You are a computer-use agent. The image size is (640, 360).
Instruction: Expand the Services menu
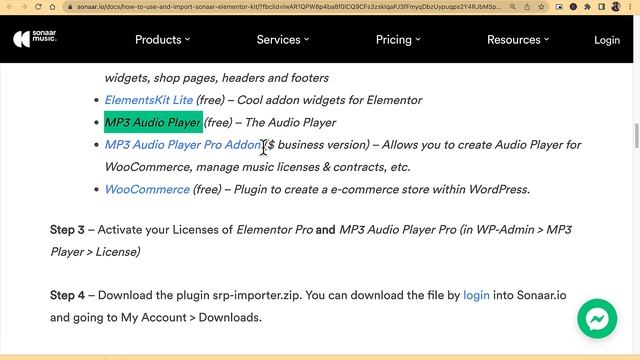pos(282,40)
